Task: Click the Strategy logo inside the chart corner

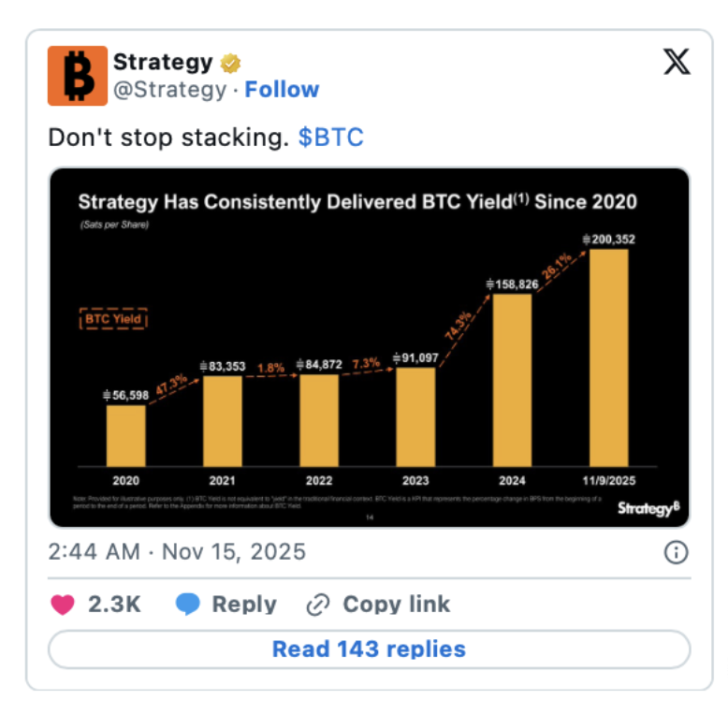Action: [647, 508]
